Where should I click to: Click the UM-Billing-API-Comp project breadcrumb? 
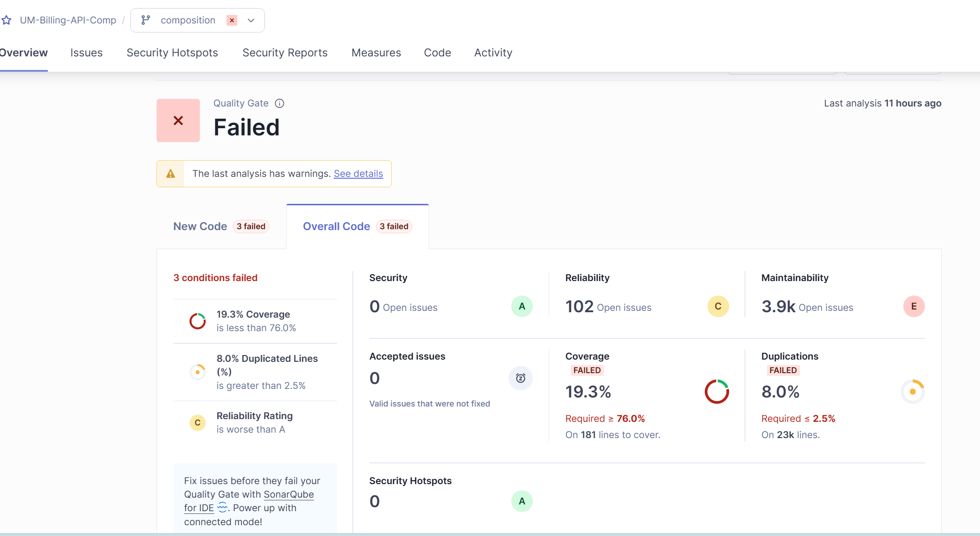(68, 20)
